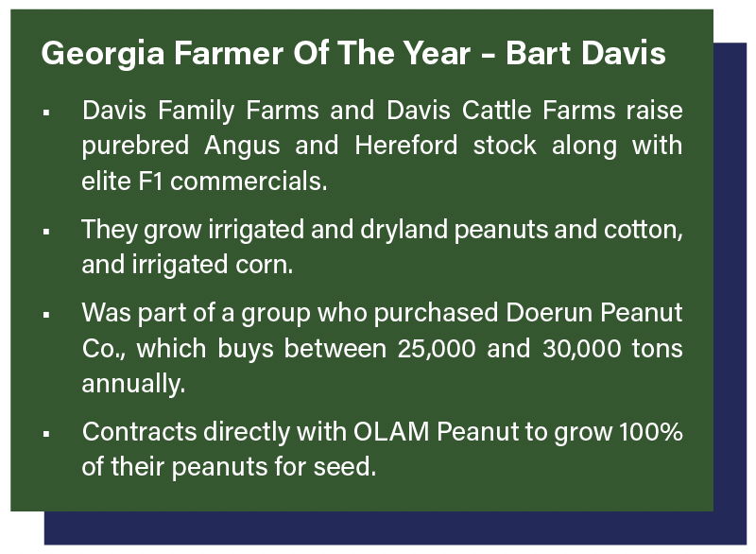
Task: Click the bullet marker before "Was part of"
Action: tap(45, 316)
